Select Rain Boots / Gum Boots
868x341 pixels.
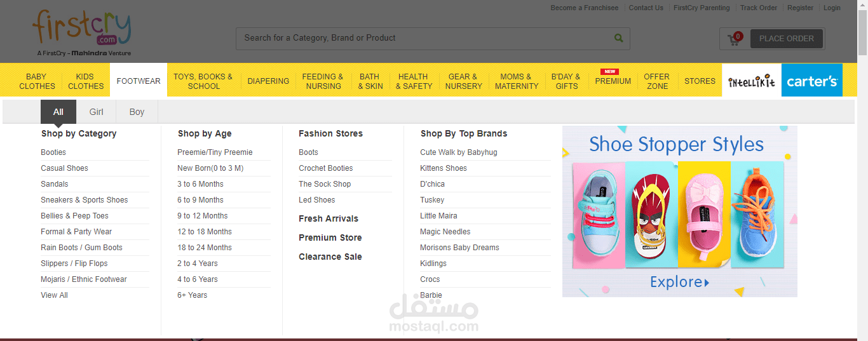81,248
